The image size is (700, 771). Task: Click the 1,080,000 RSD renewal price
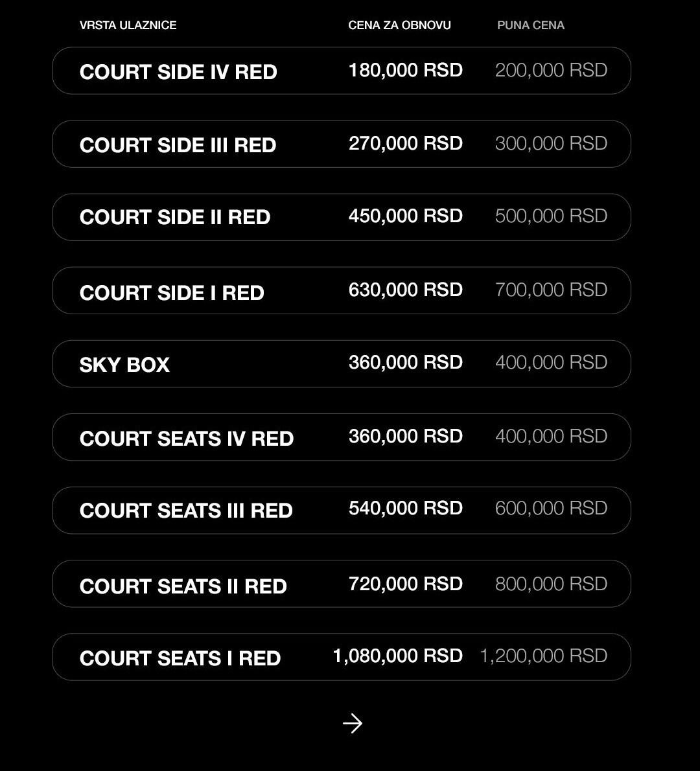click(397, 656)
